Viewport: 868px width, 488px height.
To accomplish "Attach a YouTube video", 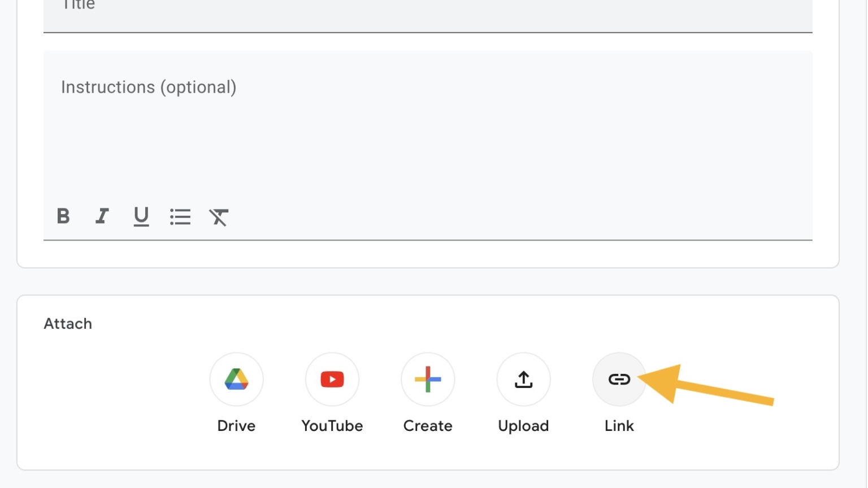I will click(332, 379).
